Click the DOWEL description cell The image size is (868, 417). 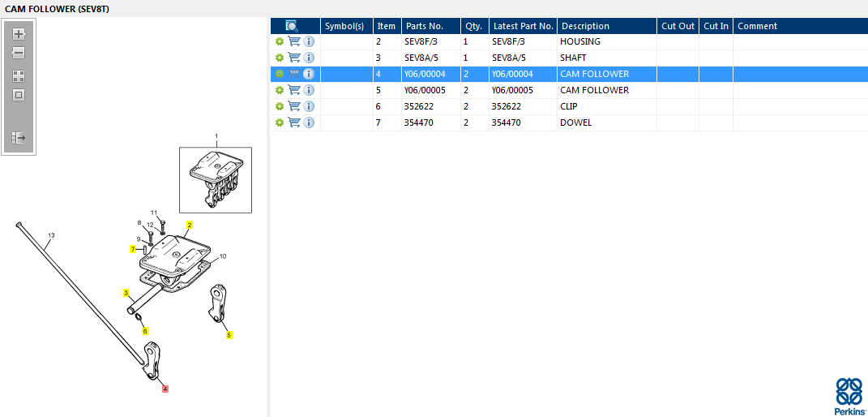(607, 123)
